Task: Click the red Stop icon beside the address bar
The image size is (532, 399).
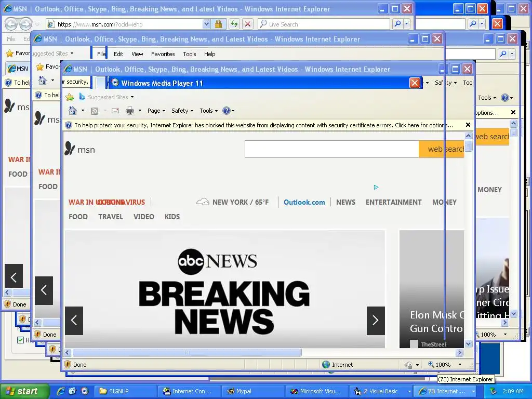Action: click(248, 24)
